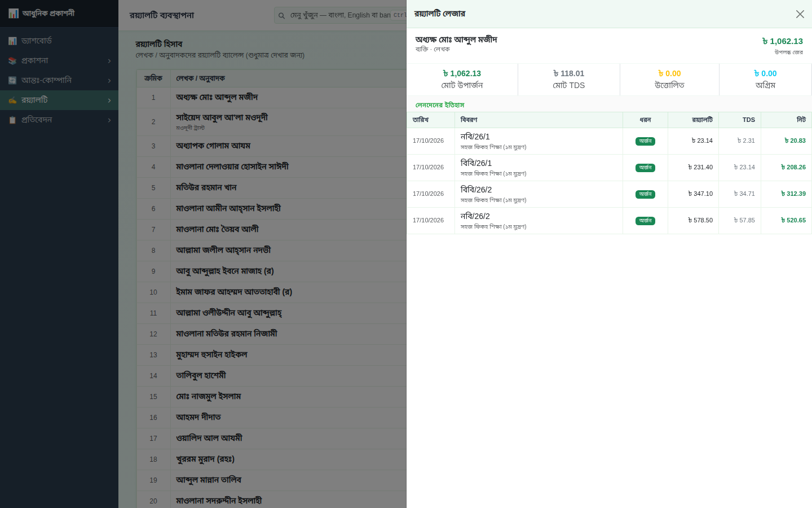The image size is (812, 508).
Task: Click the মোট উপার্জন ৳ 1,062.13 card
Action: [x=462, y=80]
